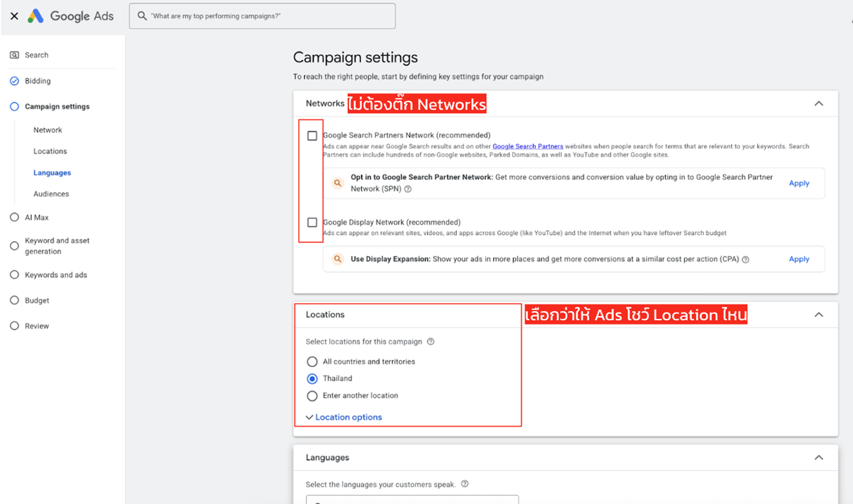Click the Languages section title

327,458
